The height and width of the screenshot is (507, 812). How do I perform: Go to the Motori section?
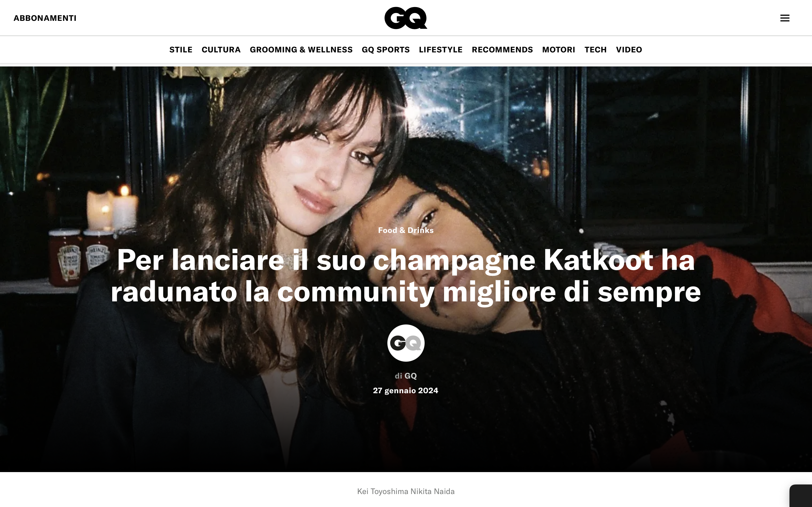pos(558,50)
